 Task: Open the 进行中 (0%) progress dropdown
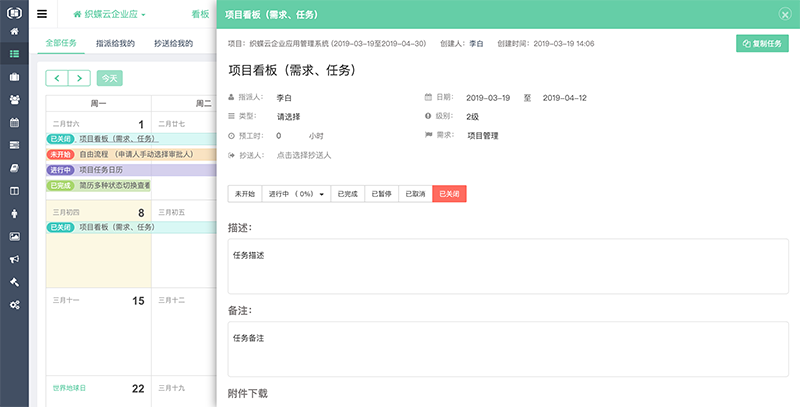296,194
